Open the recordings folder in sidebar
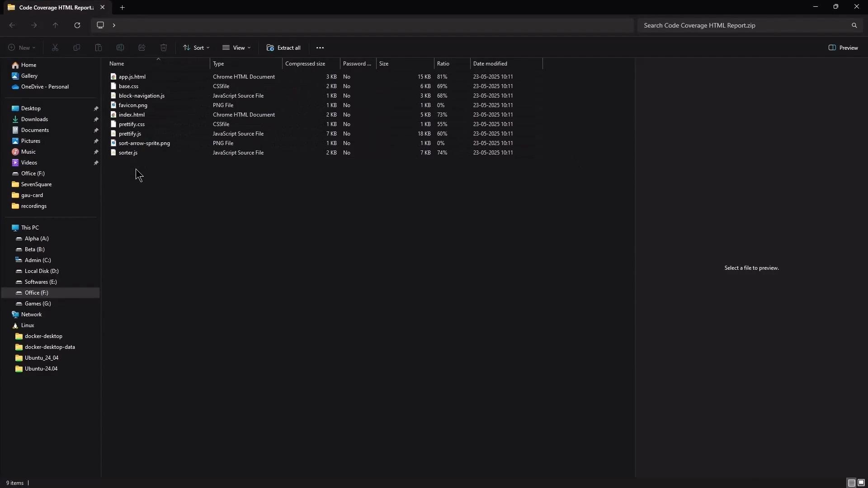Image resolution: width=868 pixels, height=488 pixels. click(x=33, y=206)
